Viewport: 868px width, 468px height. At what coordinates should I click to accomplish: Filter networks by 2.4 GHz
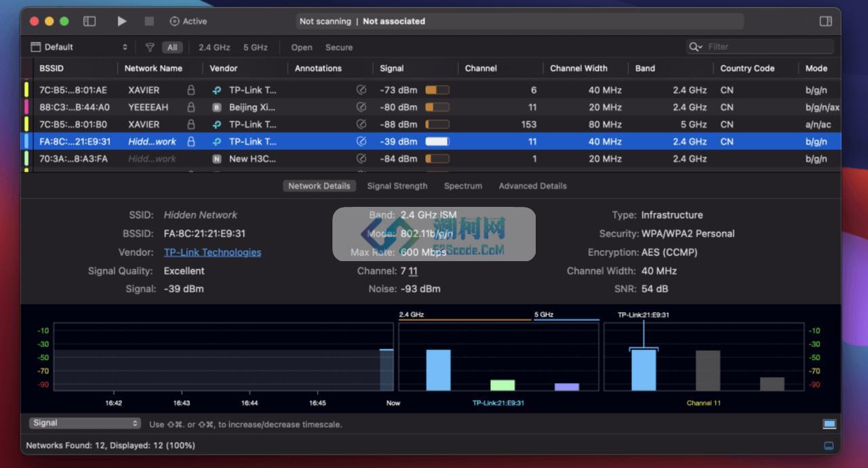(214, 47)
